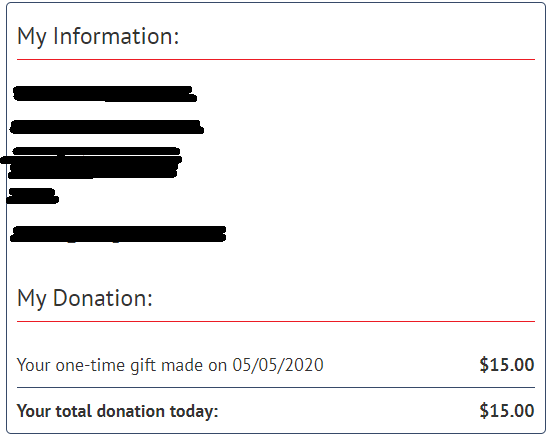Click the "My Information:" heading
Viewport: 550px width, 438px height.
[x=98, y=36]
